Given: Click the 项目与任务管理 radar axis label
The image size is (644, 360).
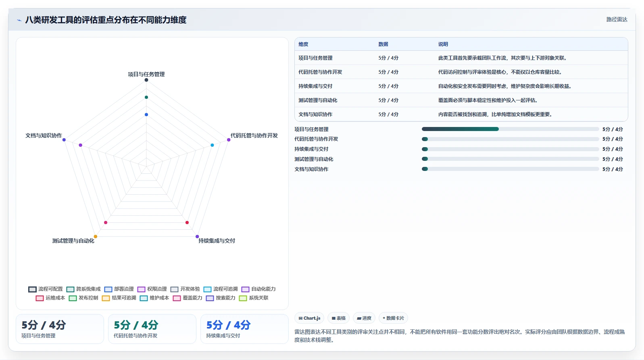Looking at the screenshot, I should (x=146, y=74).
